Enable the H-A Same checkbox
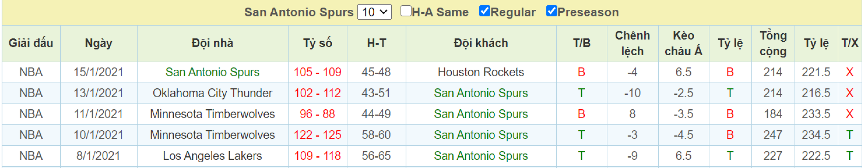The image size is (868, 168). tap(406, 11)
